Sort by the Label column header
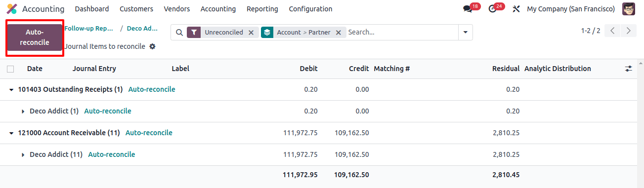644x188 pixels. coord(180,69)
